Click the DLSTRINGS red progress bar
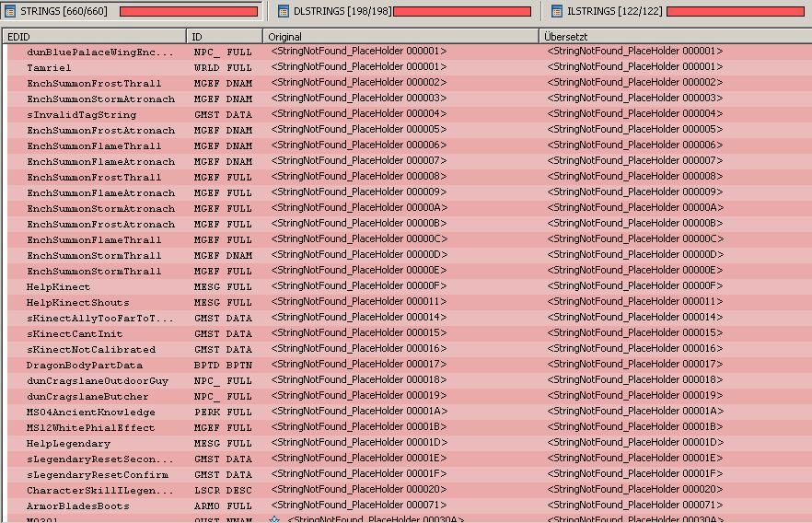This screenshot has height=523, width=812. pos(462,11)
